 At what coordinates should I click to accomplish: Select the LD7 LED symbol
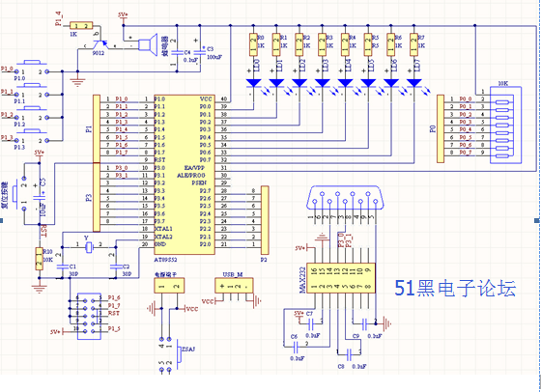coord(413,83)
